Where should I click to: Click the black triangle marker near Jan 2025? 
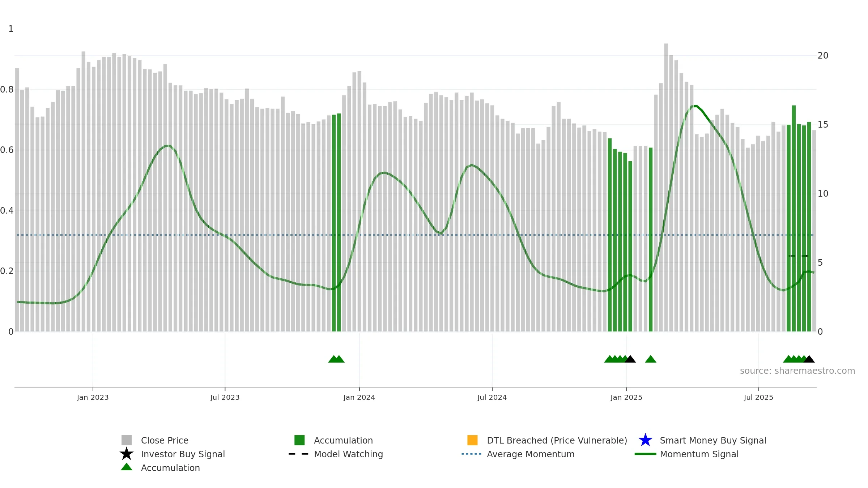630,359
